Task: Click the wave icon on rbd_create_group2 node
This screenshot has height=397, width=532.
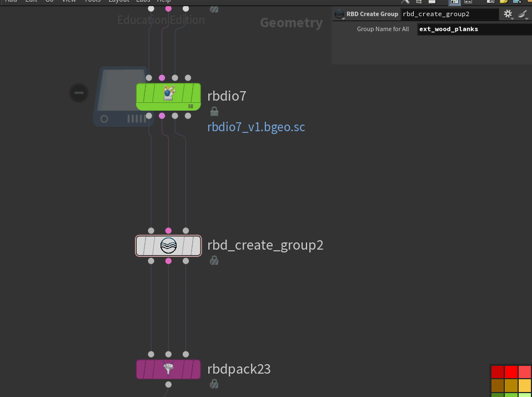Action: (168, 245)
